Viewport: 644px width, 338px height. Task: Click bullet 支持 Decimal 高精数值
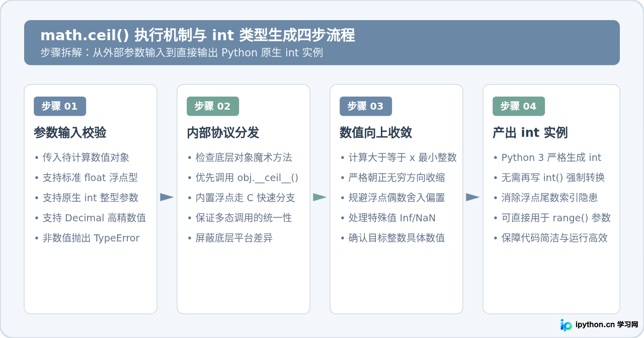click(x=90, y=218)
